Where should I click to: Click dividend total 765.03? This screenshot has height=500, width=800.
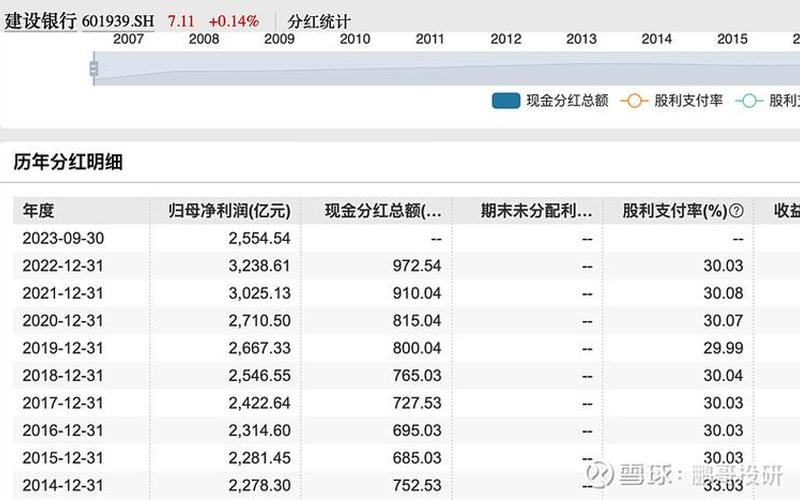point(417,376)
